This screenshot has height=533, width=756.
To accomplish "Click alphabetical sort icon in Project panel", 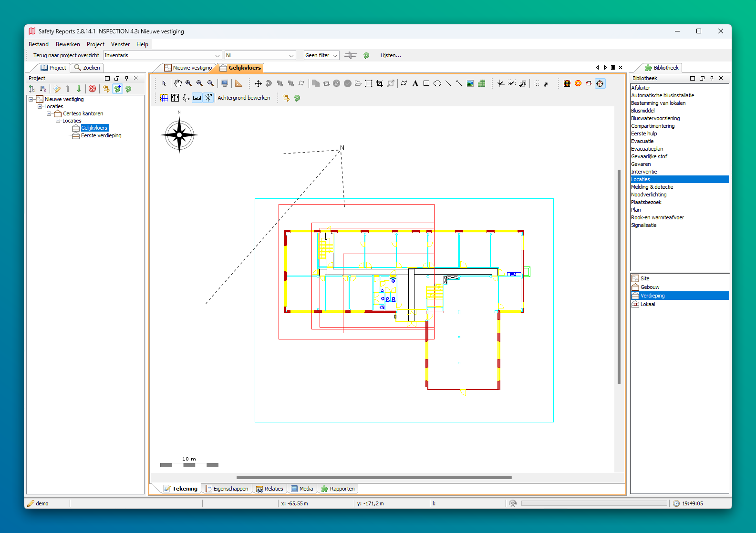I will [43, 89].
